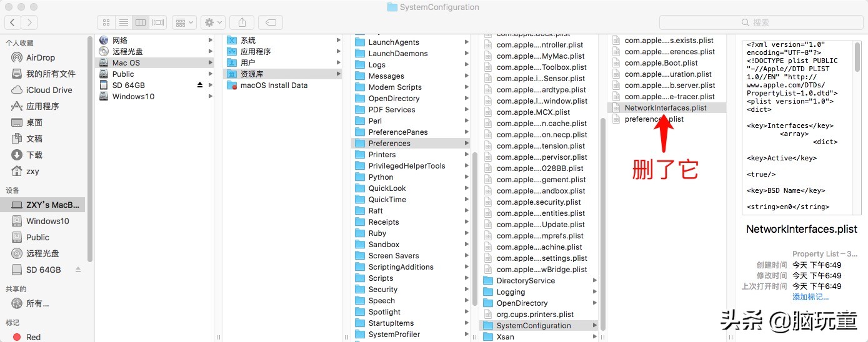Open the Xsan folder
Screen dimensions: 868x342
click(x=539, y=337)
